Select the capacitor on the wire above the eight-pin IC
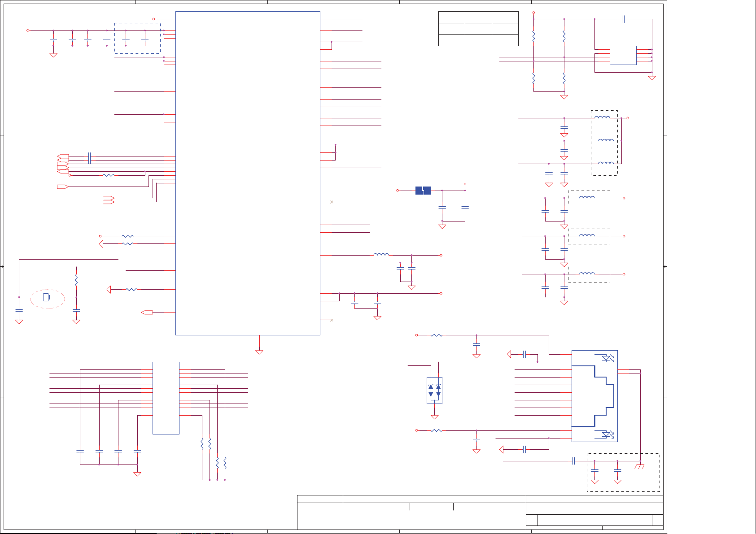 (x=624, y=19)
